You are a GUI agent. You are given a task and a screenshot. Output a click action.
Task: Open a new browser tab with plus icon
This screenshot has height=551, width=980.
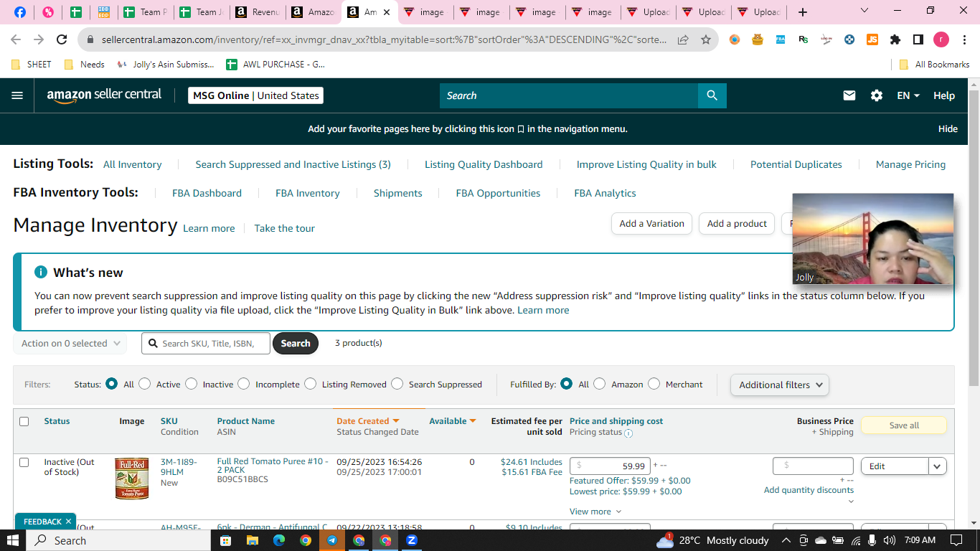(x=803, y=12)
